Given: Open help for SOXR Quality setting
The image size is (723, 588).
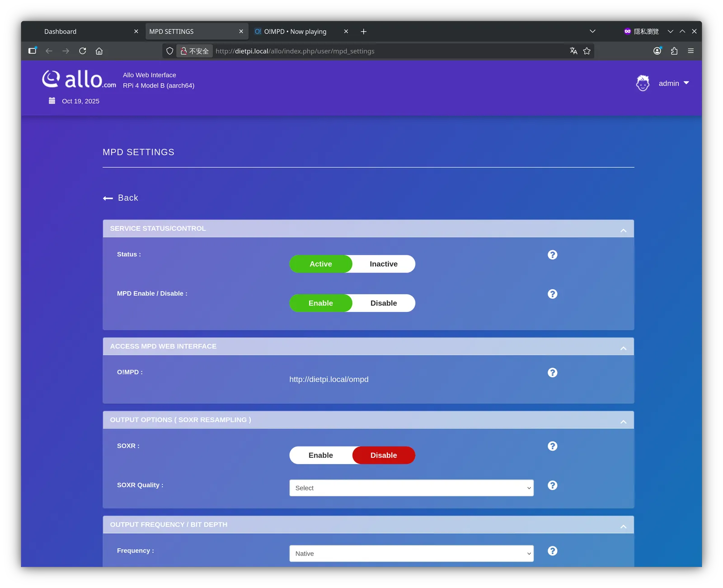Looking at the screenshot, I should (552, 485).
